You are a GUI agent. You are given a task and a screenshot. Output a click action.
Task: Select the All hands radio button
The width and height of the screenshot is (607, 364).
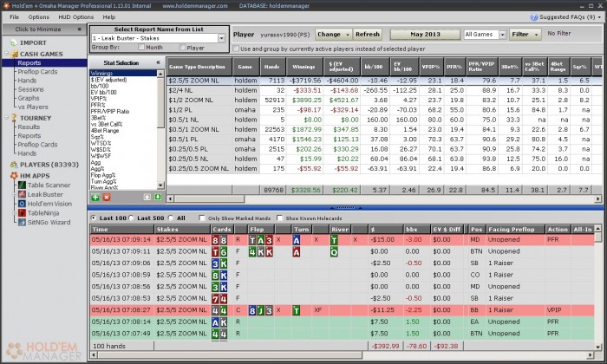pos(171,218)
